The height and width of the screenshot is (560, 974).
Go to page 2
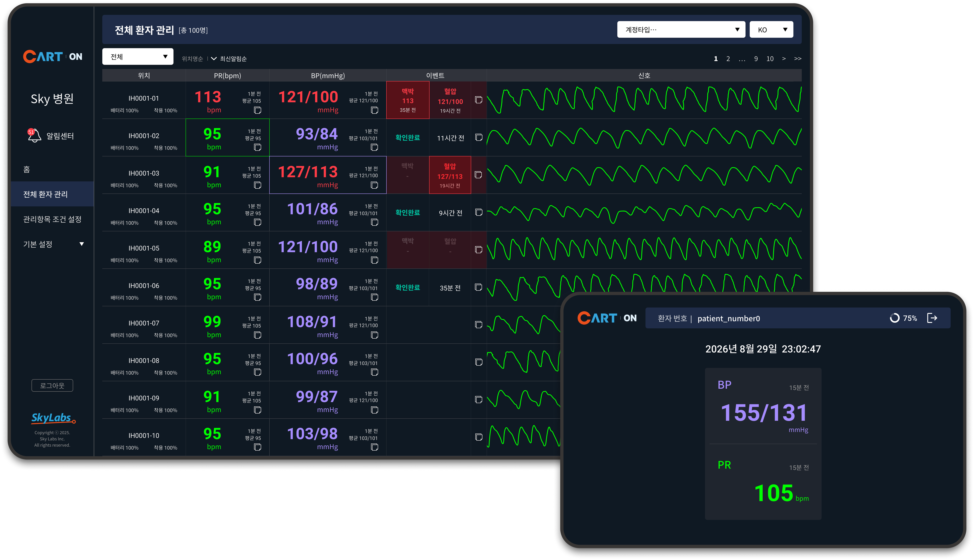[728, 59]
